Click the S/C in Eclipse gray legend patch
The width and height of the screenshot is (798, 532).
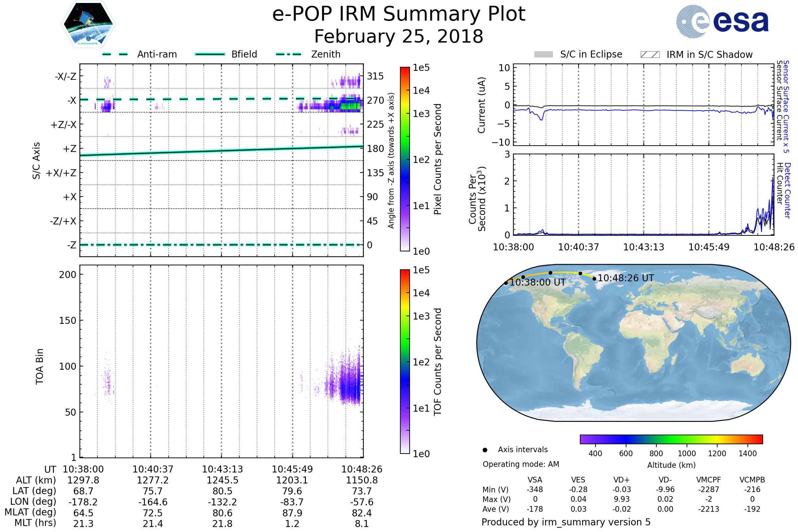click(x=543, y=55)
